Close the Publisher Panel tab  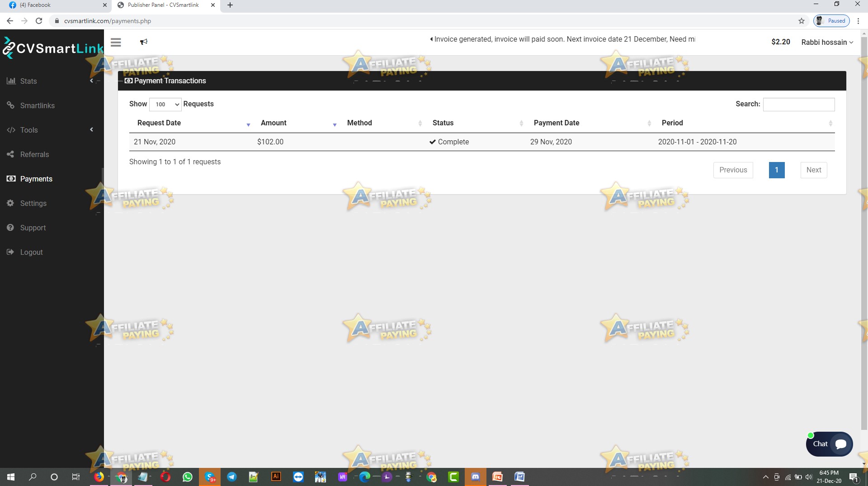point(213,5)
